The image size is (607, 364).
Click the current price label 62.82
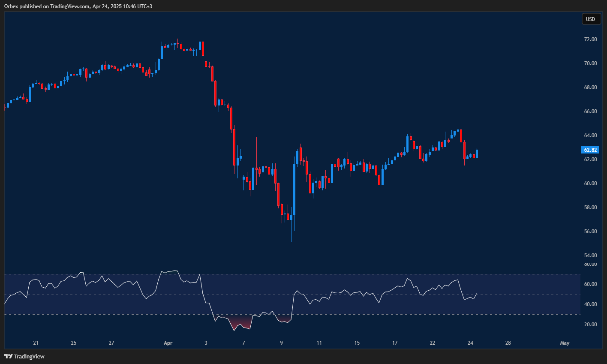(x=590, y=150)
